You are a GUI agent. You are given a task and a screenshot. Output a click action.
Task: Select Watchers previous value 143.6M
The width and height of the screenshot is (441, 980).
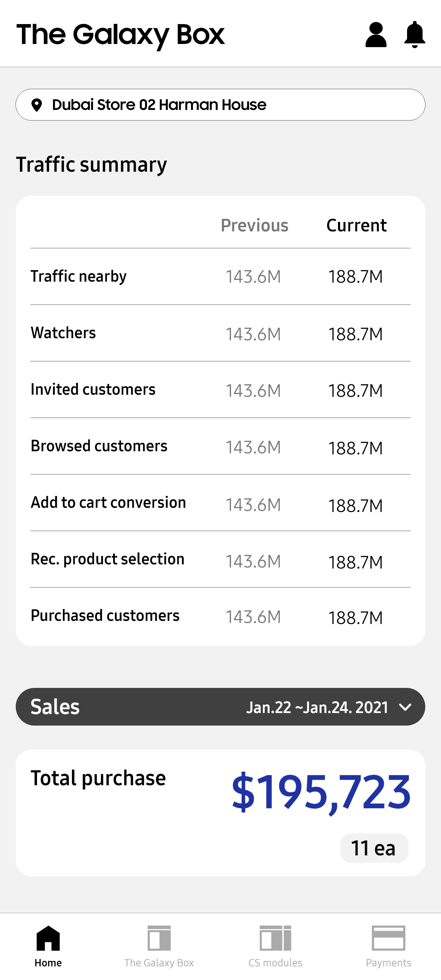click(x=253, y=334)
